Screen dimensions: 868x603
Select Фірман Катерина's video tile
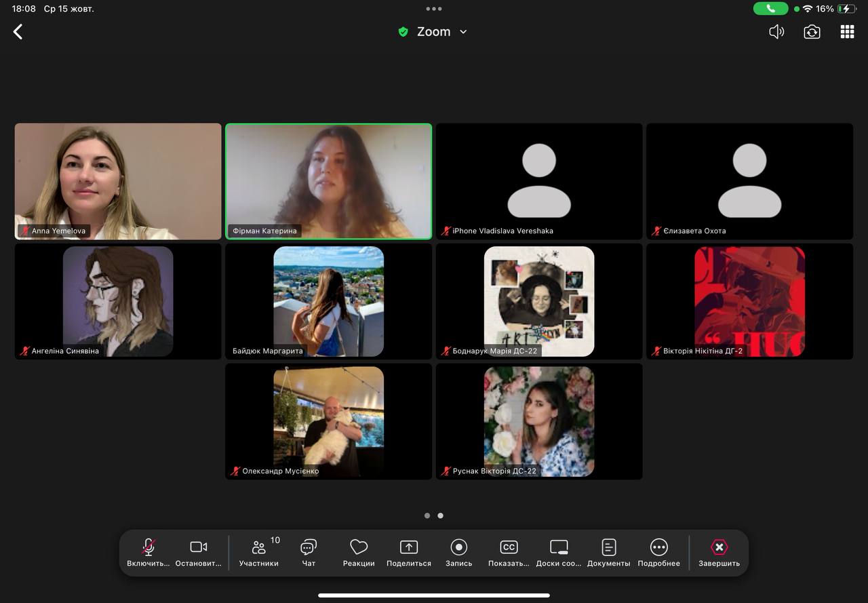click(328, 181)
